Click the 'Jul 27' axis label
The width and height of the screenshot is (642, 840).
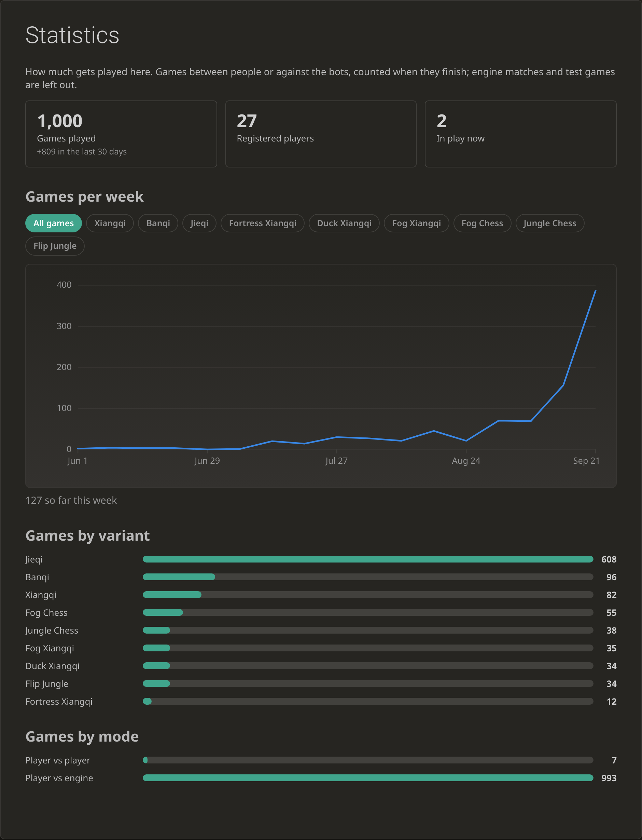coord(336,461)
